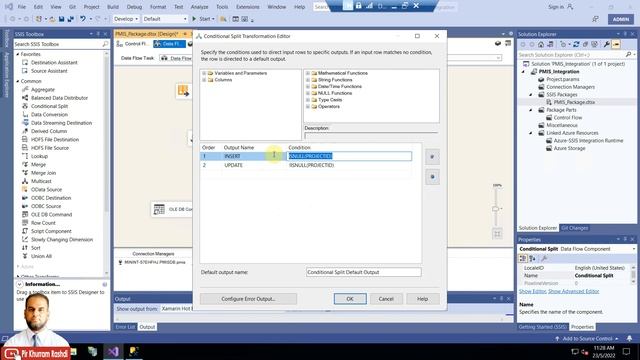The width and height of the screenshot is (640, 360).
Task: Select Source Assistant in Favorites
Action: (x=49, y=71)
